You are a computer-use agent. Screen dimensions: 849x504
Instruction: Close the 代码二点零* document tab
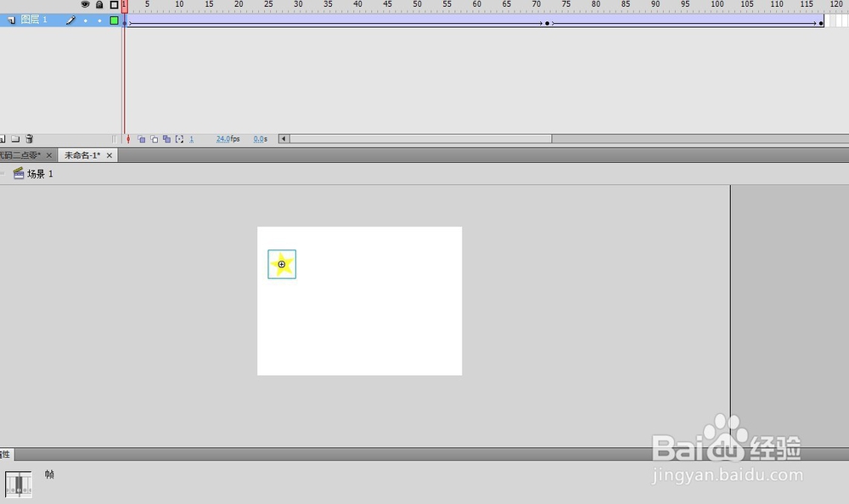[x=49, y=155]
